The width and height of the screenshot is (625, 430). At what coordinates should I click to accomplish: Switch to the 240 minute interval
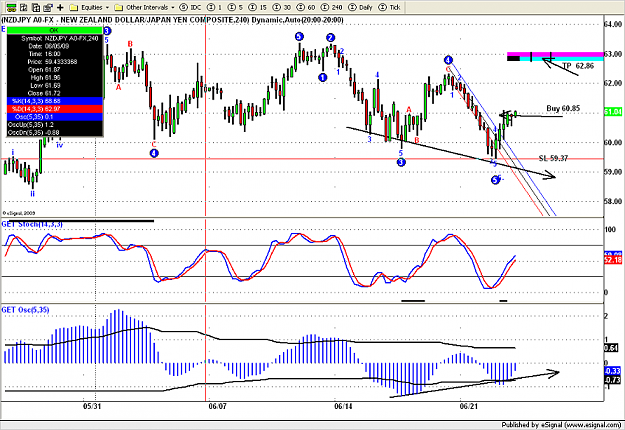[x=331, y=7]
